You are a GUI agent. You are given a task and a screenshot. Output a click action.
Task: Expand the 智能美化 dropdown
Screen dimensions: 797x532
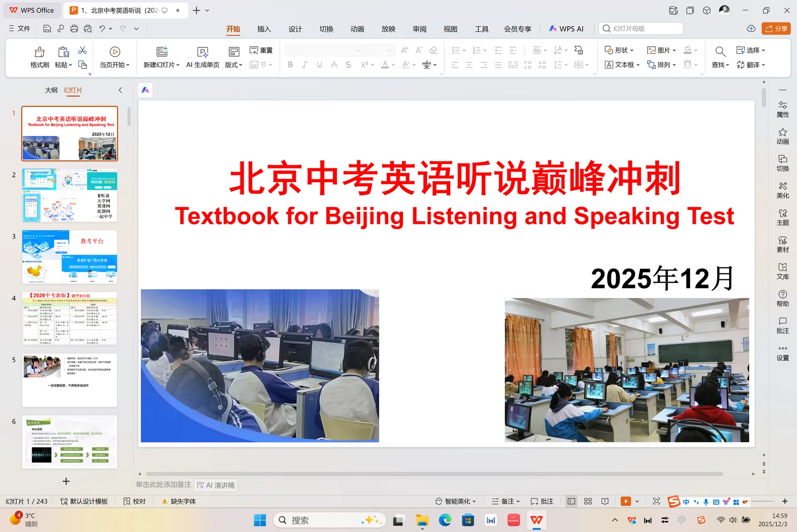[473, 501]
